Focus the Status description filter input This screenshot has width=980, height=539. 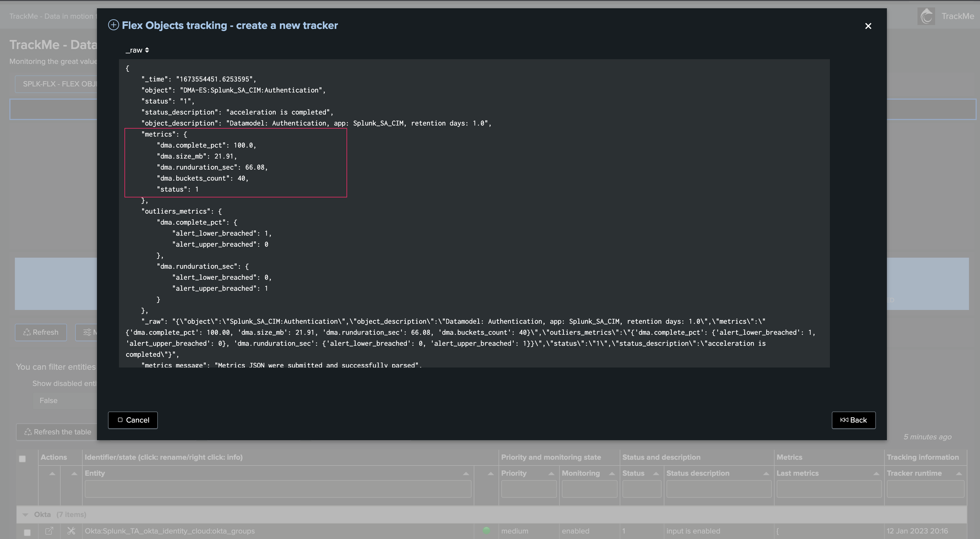coord(719,489)
